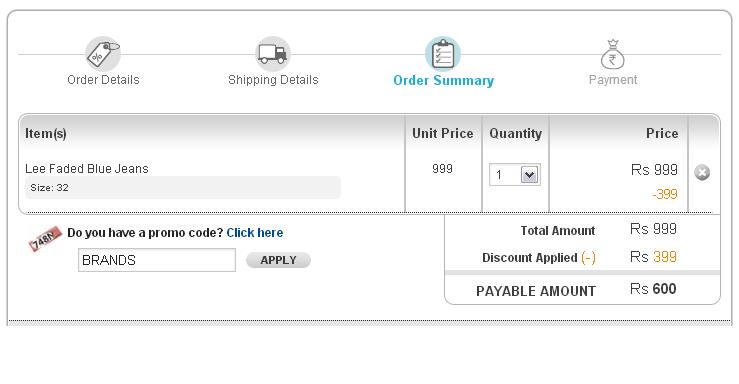Click the Order Details price tag icon
This screenshot has height=384, width=739.
click(103, 54)
